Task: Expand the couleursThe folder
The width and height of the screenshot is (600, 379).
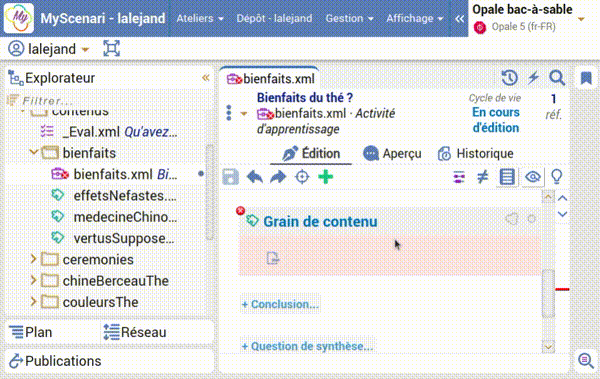Action: [33, 302]
